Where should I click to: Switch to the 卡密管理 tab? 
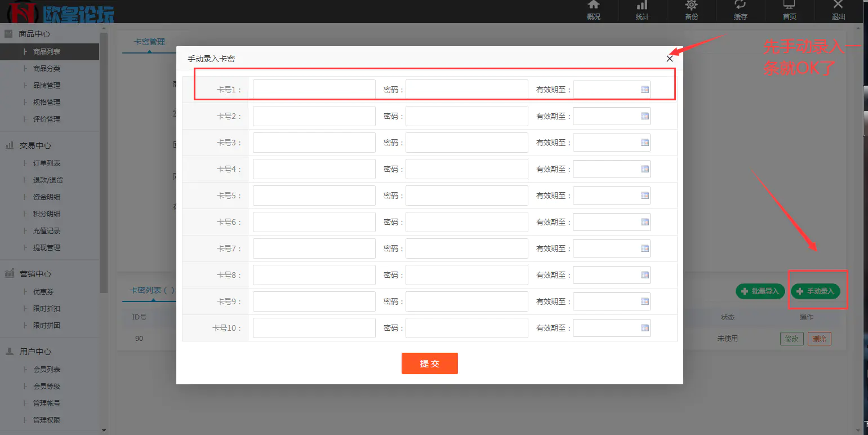pyautogui.click(x=148, y=41)
